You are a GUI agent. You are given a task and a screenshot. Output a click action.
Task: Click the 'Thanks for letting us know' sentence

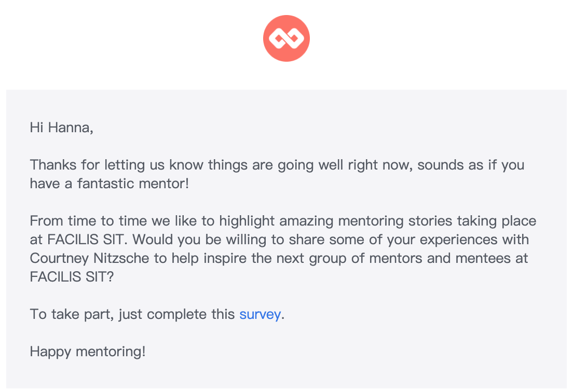[x=117, y=165]
